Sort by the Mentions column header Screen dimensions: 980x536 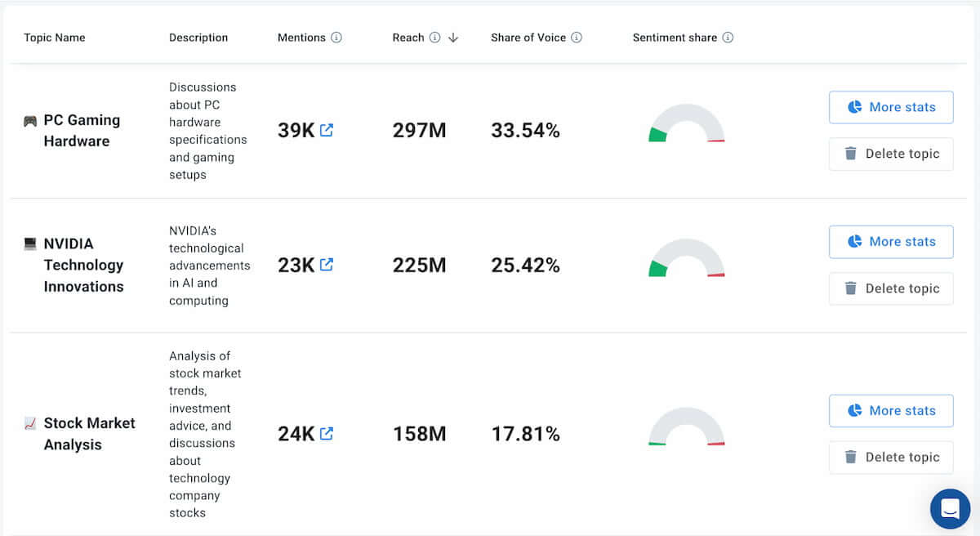[303, 37]
